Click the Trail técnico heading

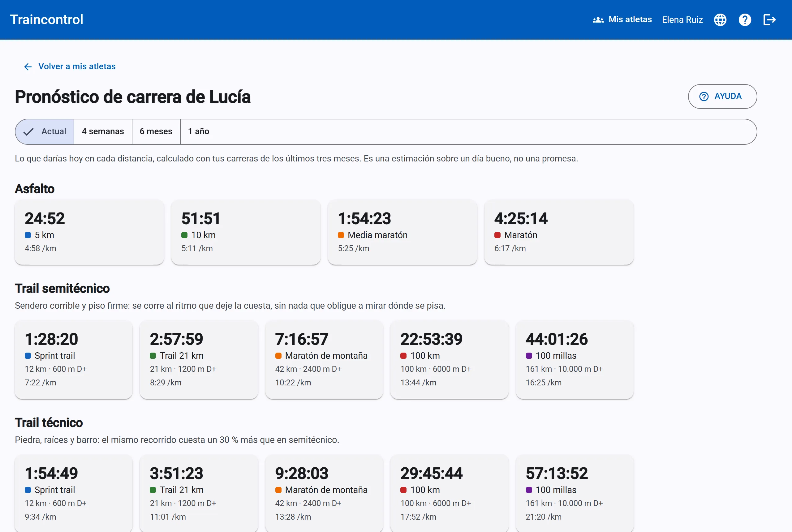tap(49, 423)
